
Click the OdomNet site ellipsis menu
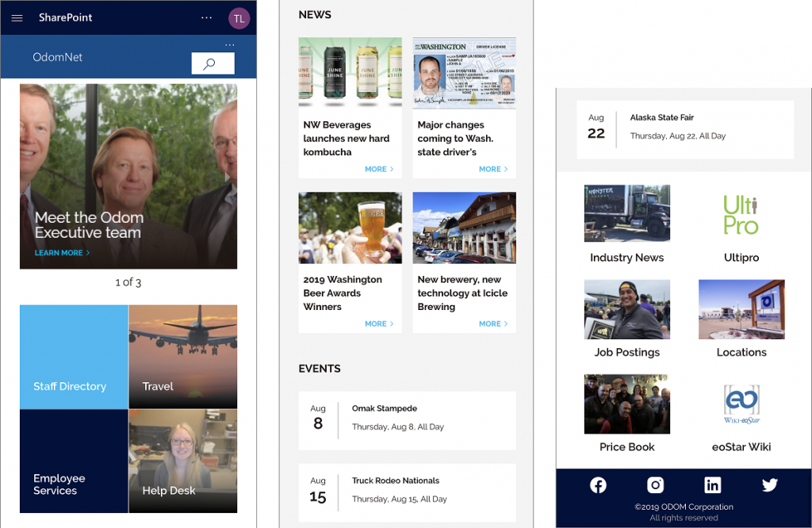229,45
